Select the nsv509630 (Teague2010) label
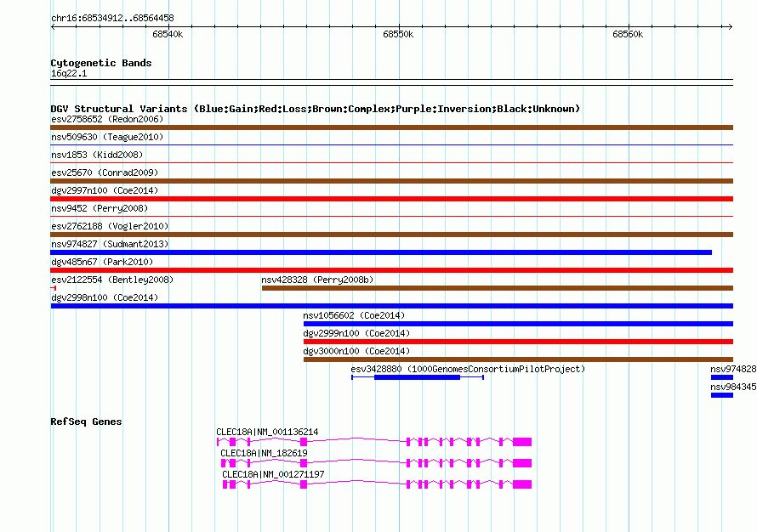The image size is (757, 532). [107, 137]
